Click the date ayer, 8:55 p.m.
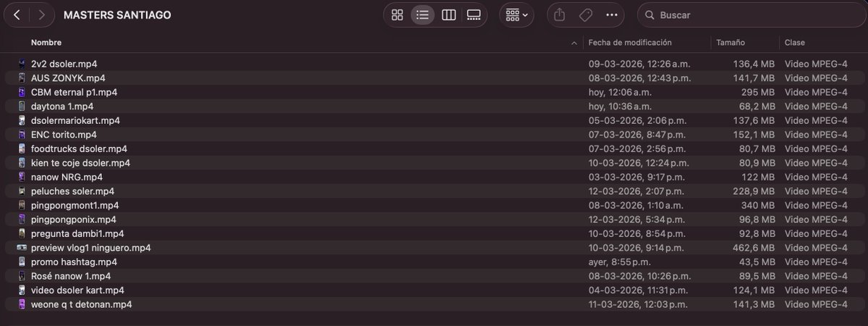The width and height of the screenshot is (868, 326). [619, 262]
